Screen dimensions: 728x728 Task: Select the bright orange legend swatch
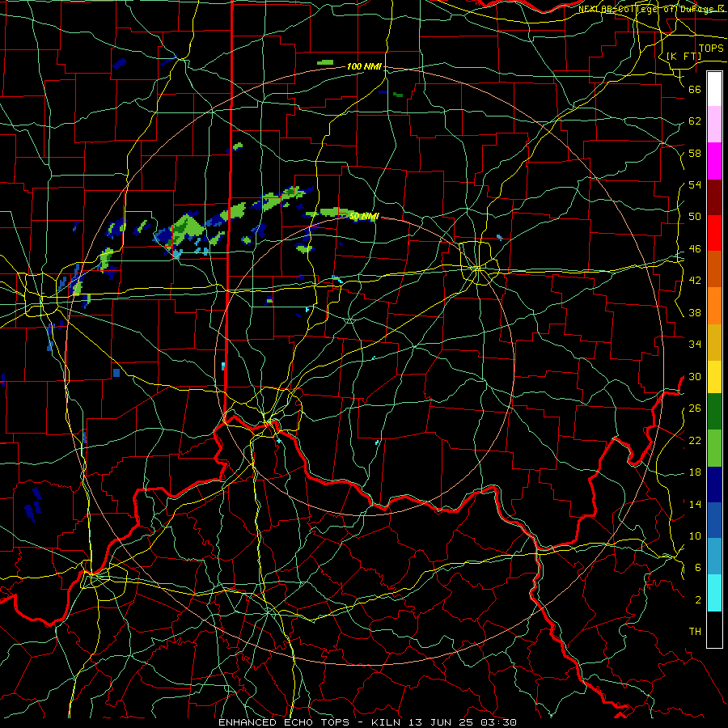(x=714, y=306)
